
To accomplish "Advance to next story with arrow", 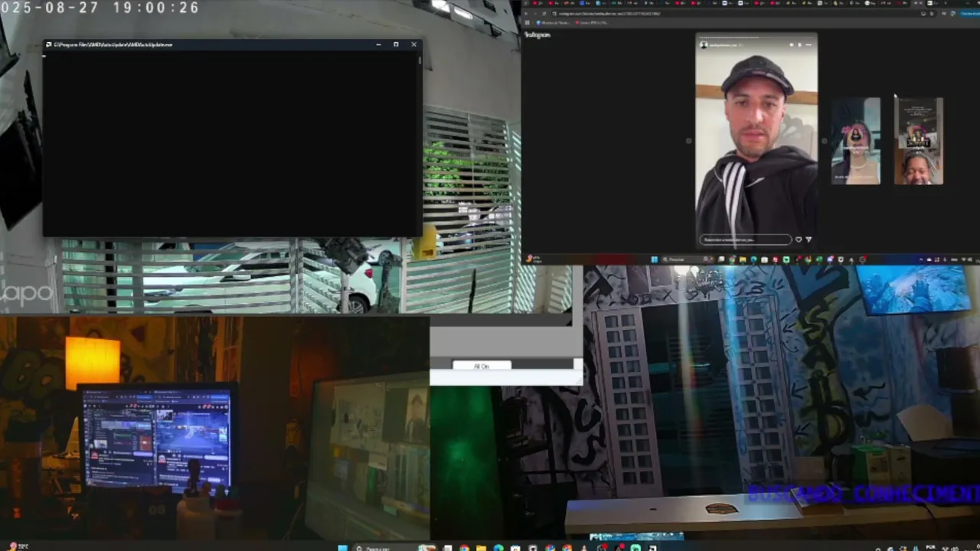I will point(825,141).
